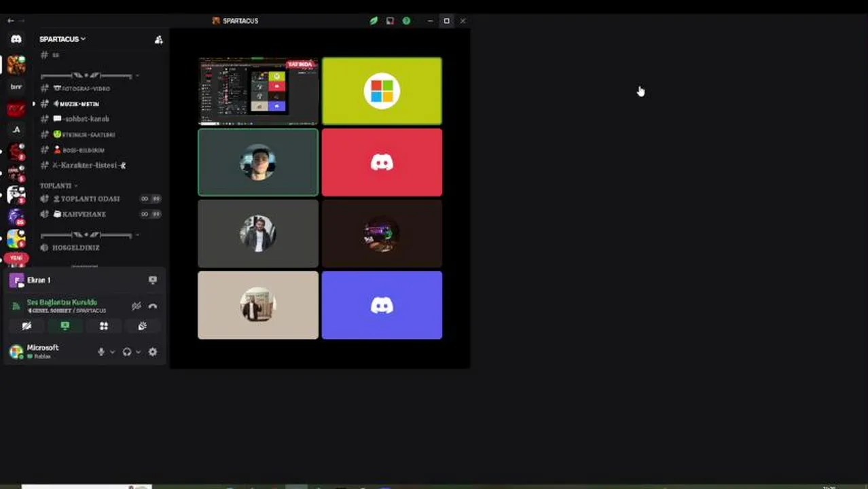Open the green connection signal icon

tap(16, 306)
